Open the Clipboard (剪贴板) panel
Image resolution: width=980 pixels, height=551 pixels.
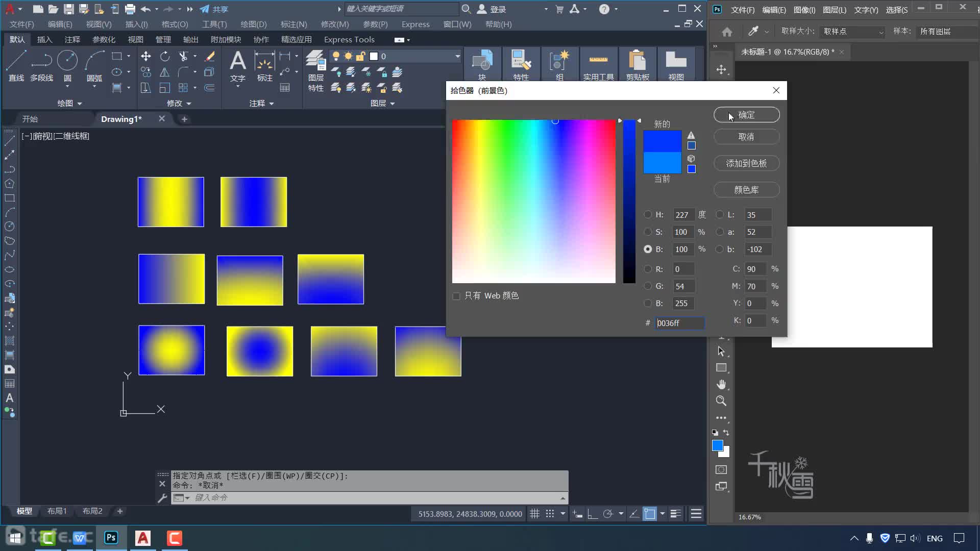[x=638, y=65]
